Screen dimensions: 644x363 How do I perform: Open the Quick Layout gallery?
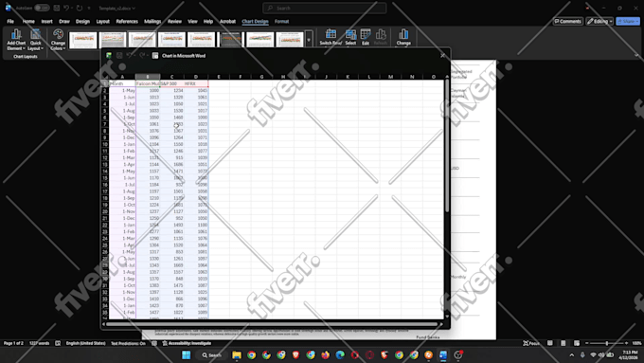pyautogui.click(x=35, y=40)
